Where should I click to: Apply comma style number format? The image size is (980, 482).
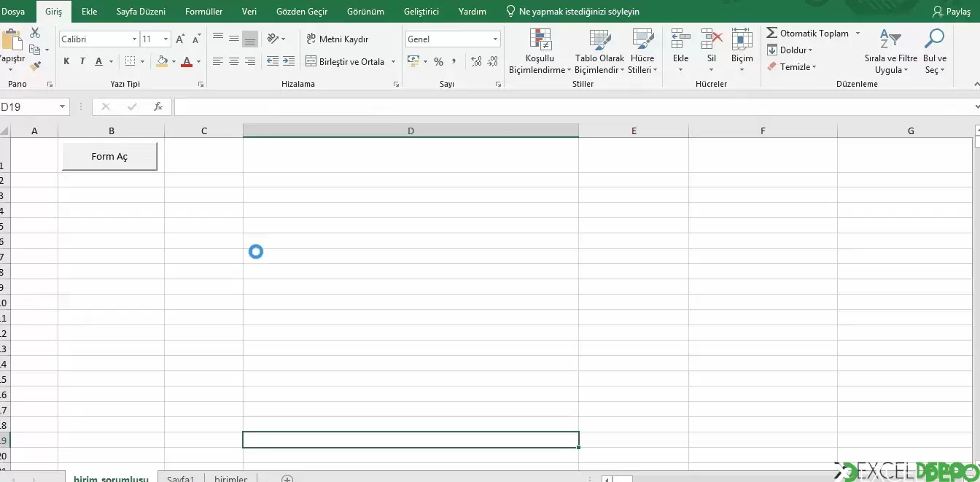(x=454, y=61)
